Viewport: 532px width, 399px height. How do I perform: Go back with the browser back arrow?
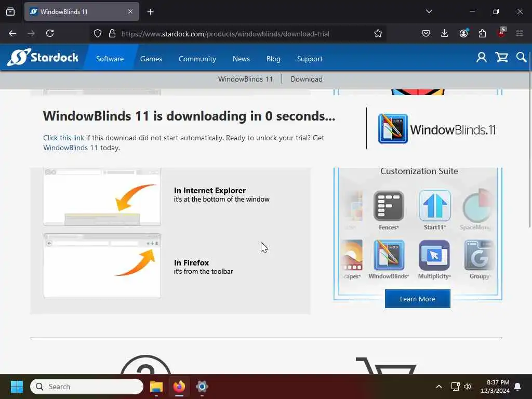coord(12,33)
